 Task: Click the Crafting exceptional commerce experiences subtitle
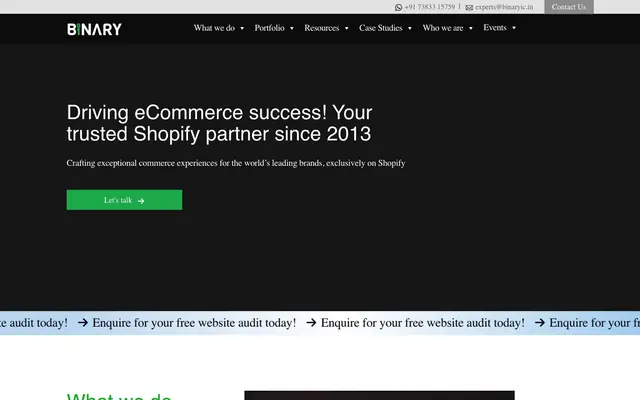pos(236,163)
